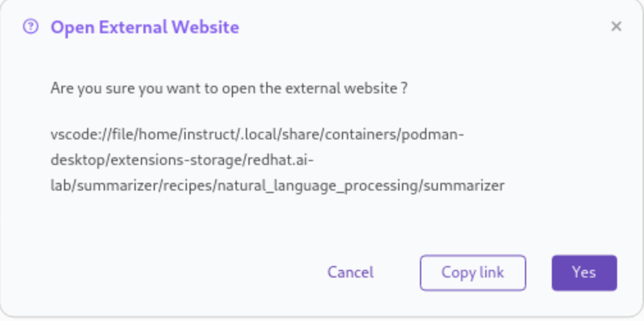Click 'podman-' at the end of first URL line
Image resolution: width=644 pixels, height=321 pixels.
[444, 135]
